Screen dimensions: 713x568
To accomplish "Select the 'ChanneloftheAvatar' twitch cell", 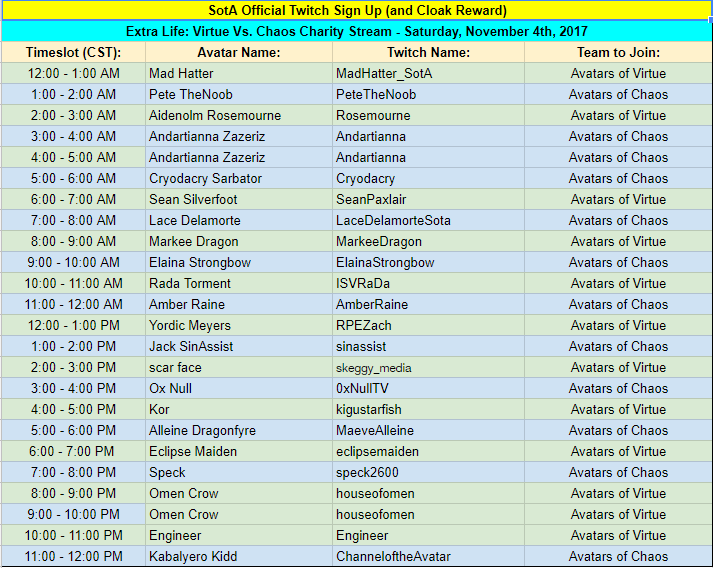I will 428,556.
